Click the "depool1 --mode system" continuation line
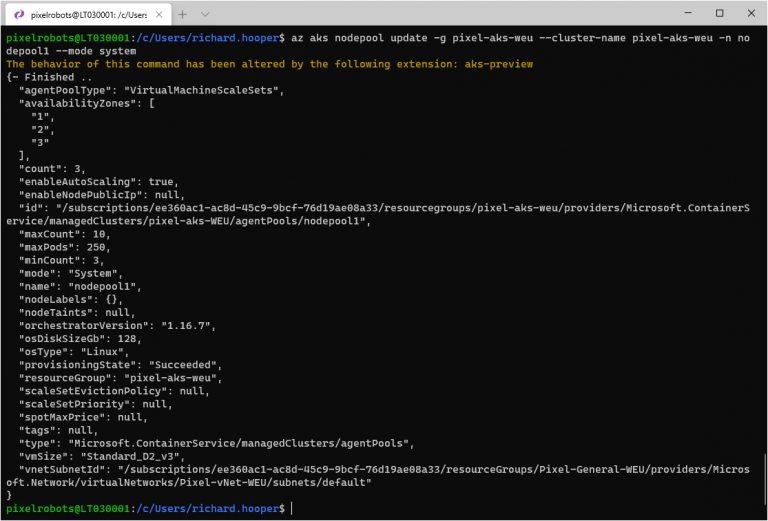 (71, 51)
